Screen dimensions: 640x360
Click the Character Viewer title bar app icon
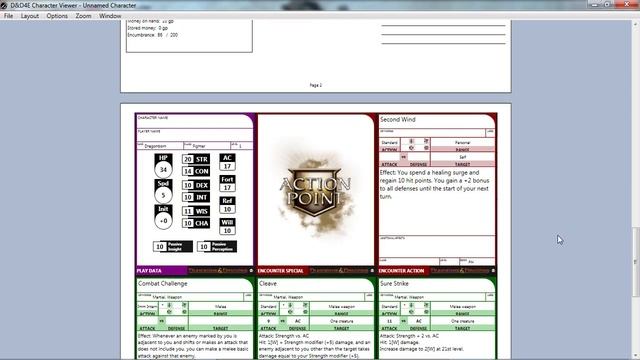(4, 5)
